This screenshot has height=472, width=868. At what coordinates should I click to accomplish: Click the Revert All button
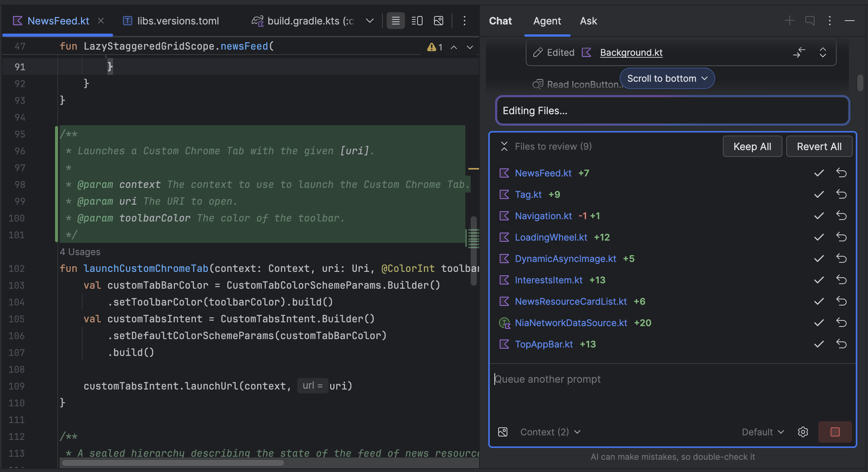click(x=819, y=147)
